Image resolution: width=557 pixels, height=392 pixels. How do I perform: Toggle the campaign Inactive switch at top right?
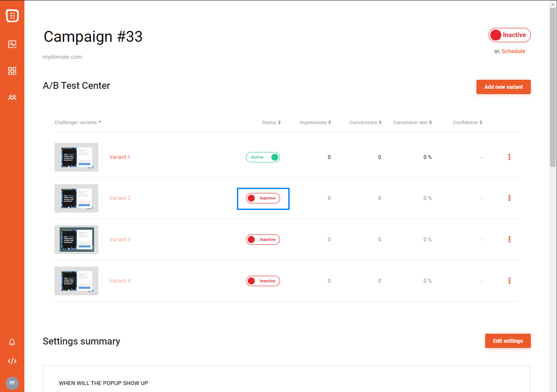510,35
